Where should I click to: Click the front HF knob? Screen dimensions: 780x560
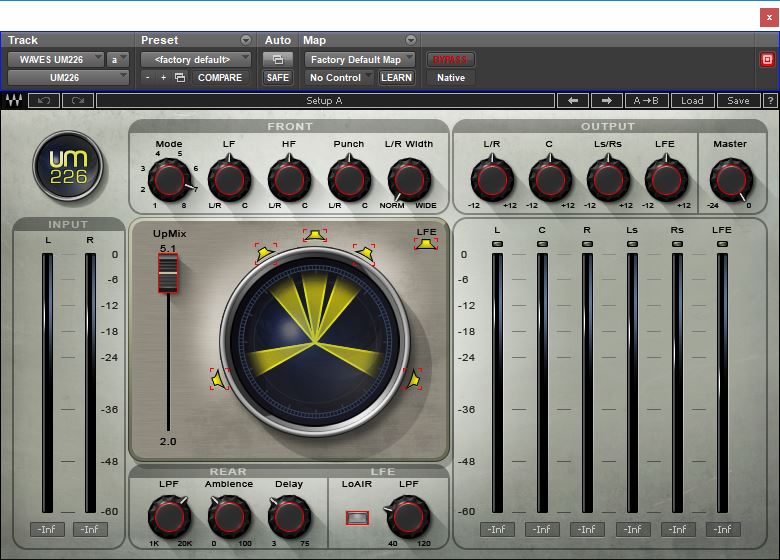click(x=289, y=180)
